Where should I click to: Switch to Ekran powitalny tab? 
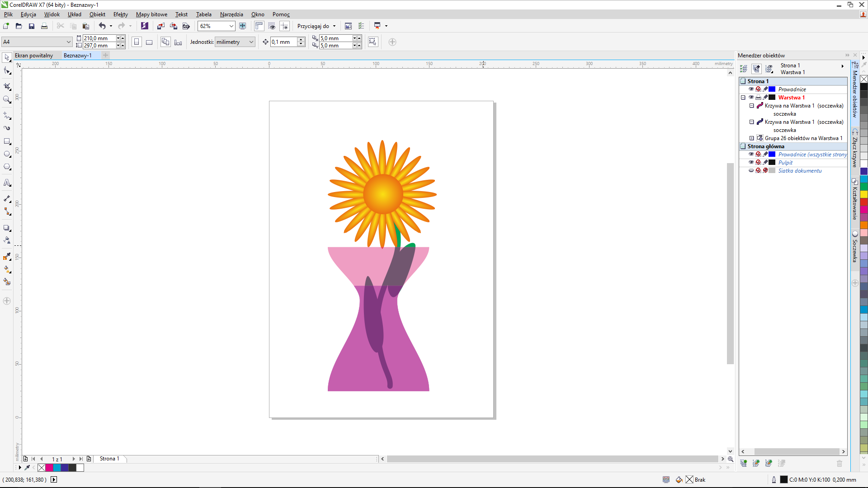point(34,56)
